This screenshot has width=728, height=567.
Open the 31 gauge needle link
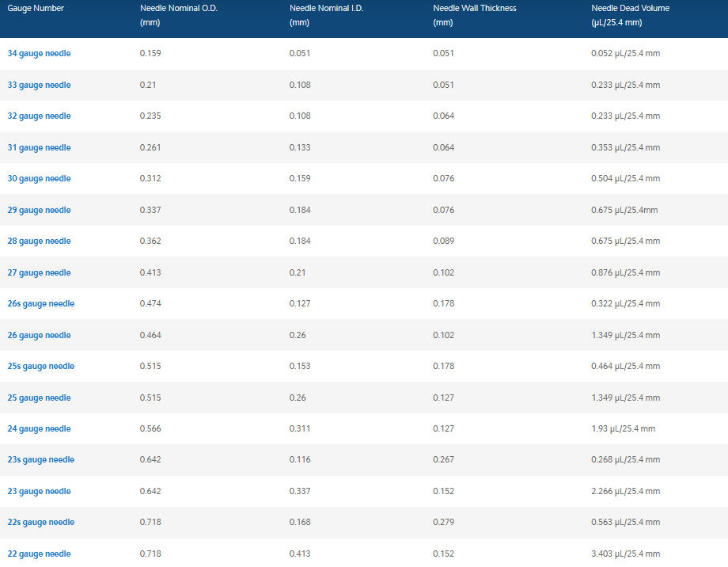coord(39,147)
